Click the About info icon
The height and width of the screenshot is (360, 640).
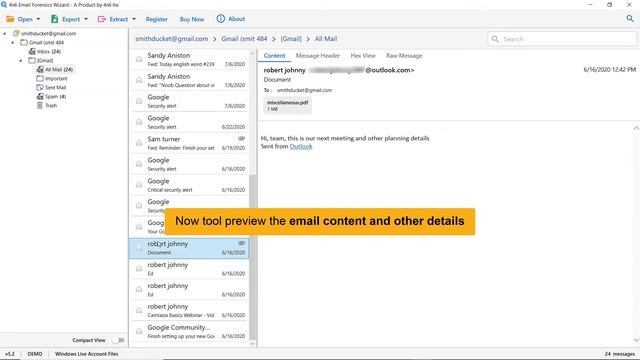click(x=220, y=19)
